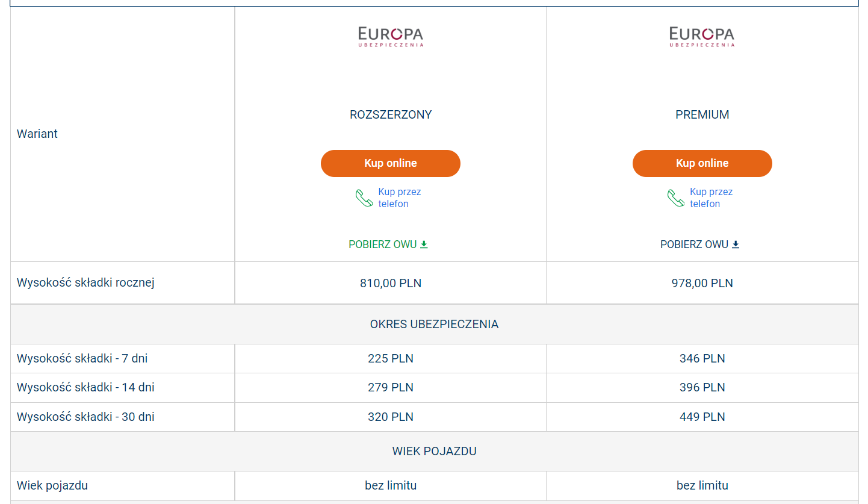
Task: Click the phone icon in PREMIUM column
Action: coord(676,198)
